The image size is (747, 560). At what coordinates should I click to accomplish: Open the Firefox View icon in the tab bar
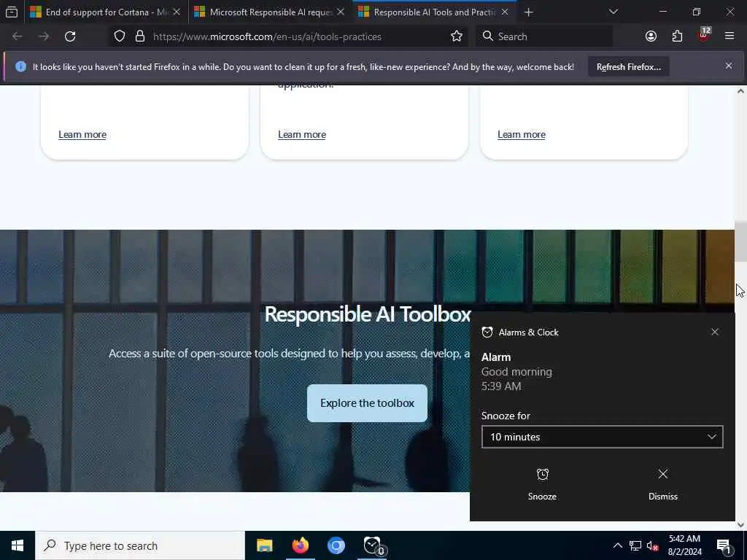pyautogui.click(x=12, y=12)
